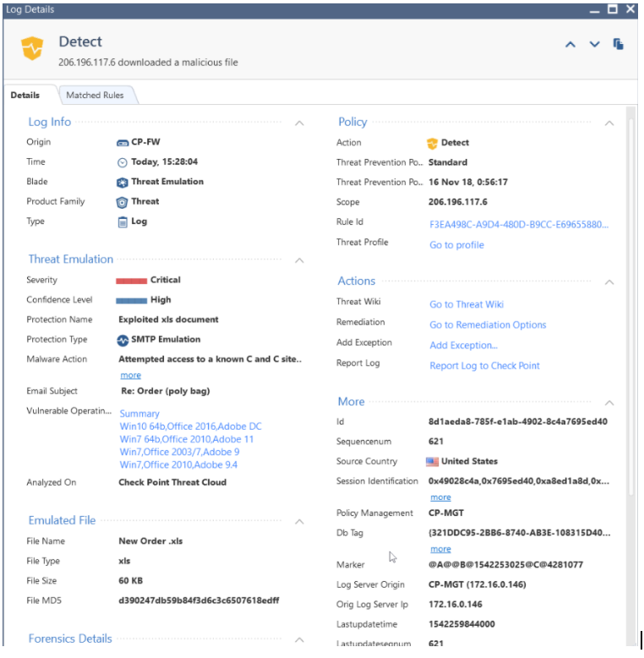
Task: Open the Go to profile link
Action: (456, 245)
